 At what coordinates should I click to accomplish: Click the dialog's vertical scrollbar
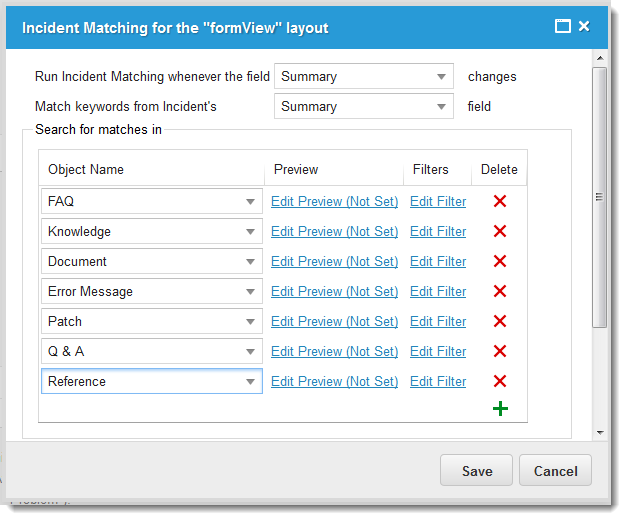(600, 198)
